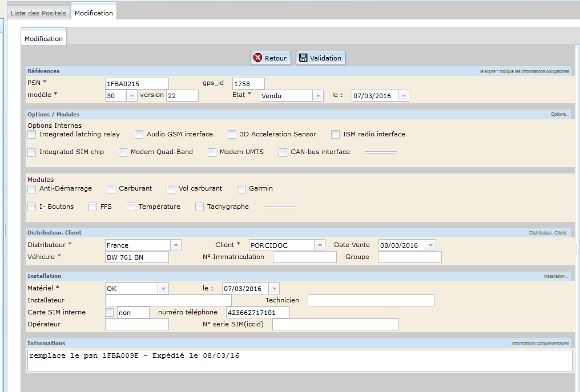This screenshot has height=392, width=580.
Task: Enable the CAN-bus interface option
Action: pyautogui.click(x=283, y=152)
